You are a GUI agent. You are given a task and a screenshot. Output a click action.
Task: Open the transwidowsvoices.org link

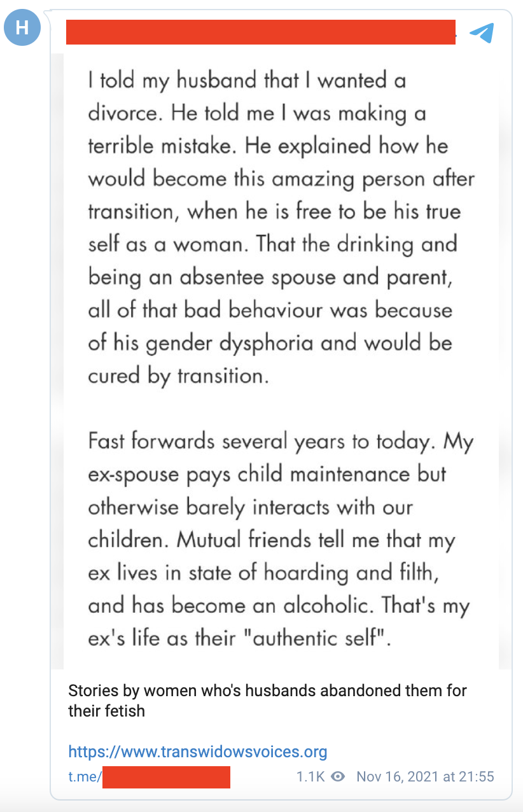(198, 752)
